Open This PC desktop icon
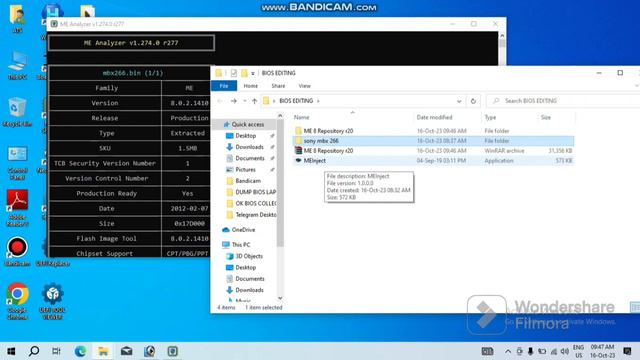Screen dimensions: 640x360 point(17,65)
